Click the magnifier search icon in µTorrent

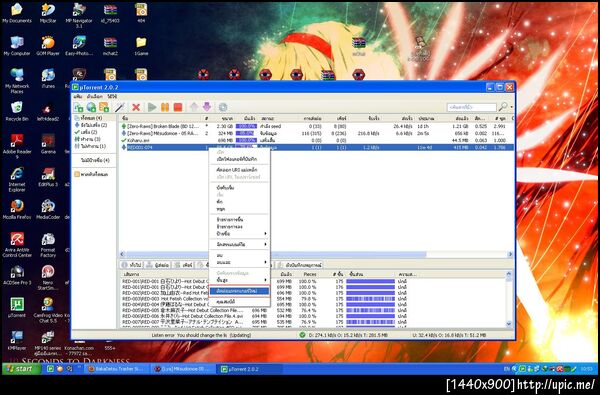503,107
